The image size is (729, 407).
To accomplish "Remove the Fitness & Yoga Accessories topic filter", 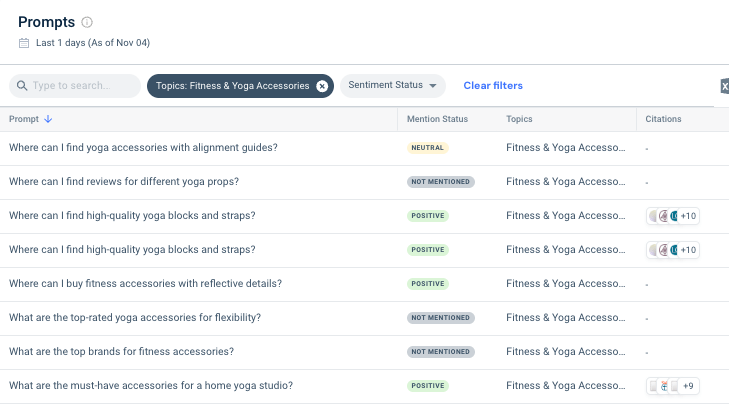I will [x=322, y=86].
